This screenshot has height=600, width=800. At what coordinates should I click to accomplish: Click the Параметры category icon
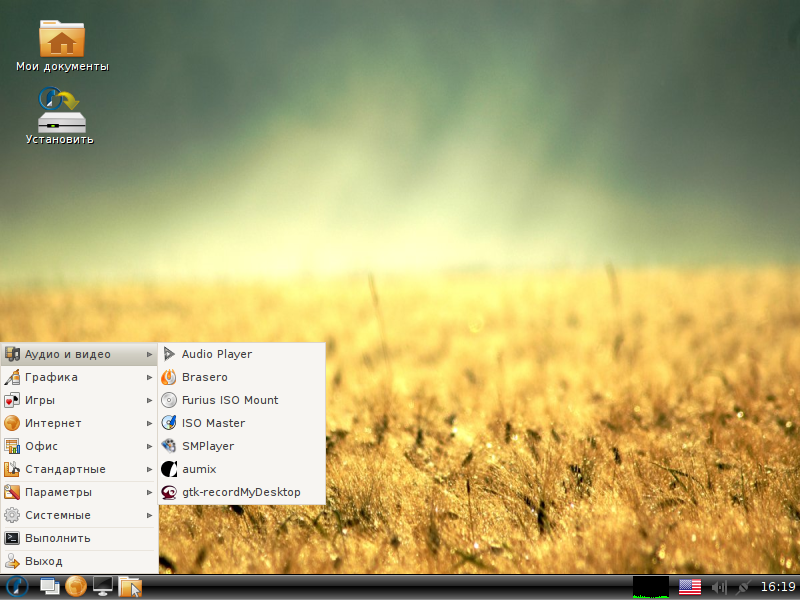(x=12, y=492)
